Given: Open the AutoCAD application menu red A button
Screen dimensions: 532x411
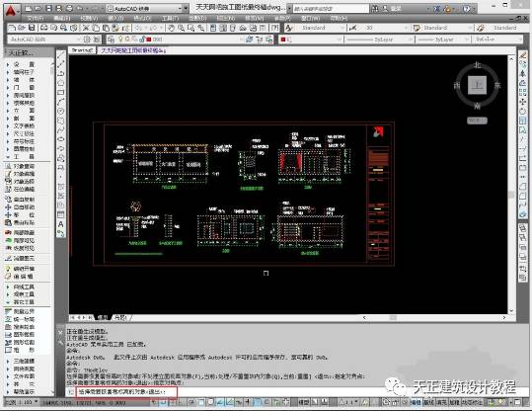Looking at the screenshot, I should (x=11, y=10).
